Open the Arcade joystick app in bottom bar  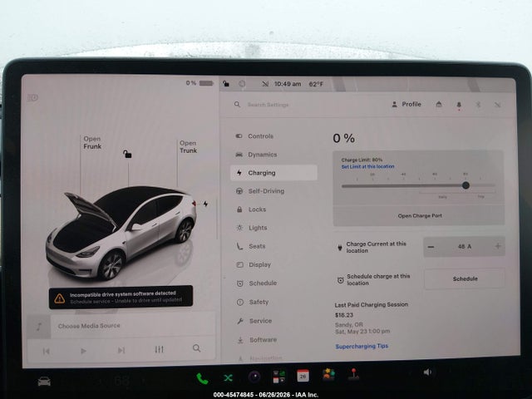point(353,375)
